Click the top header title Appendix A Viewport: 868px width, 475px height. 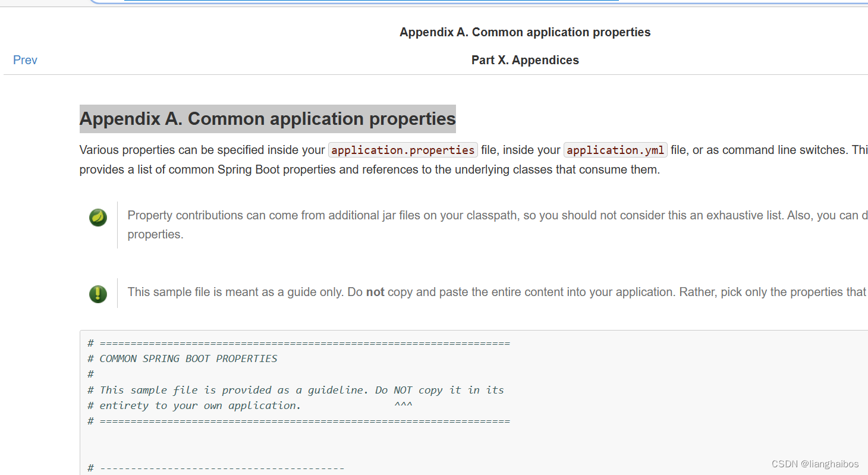[525, 32]
